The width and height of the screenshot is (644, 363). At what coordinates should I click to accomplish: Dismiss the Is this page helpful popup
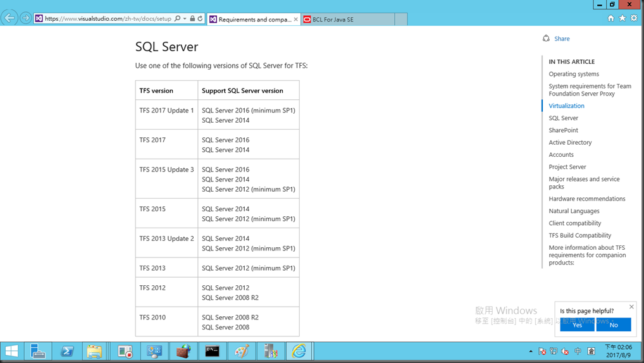(632, 307)
